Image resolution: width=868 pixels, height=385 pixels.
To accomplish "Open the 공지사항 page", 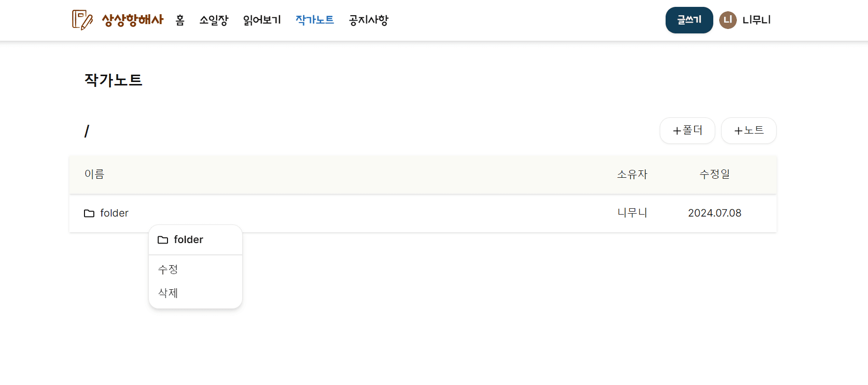I will 368,20.
